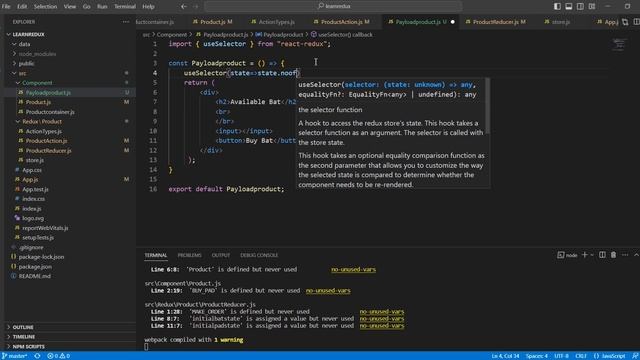Split the terminal
This screenshot has height=360, width=640.
(x=602, y=255)
